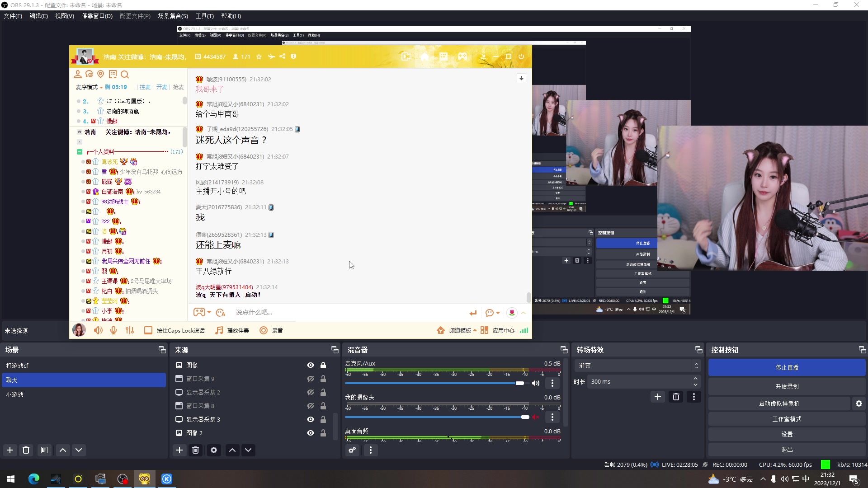The width and height of the screenshot is (868, 488).
Task: Click chat input field 说点什么吧
Action: tap(348, 313)
